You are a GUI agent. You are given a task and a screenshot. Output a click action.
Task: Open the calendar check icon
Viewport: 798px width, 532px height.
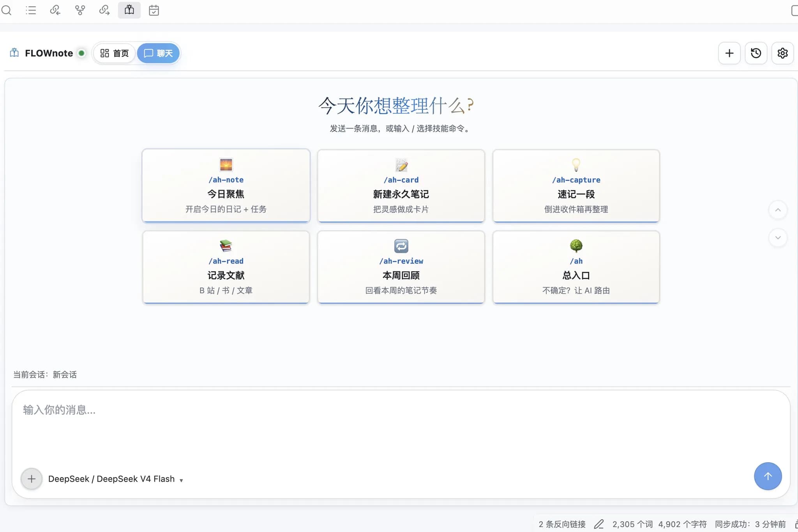tap(154, 10)
